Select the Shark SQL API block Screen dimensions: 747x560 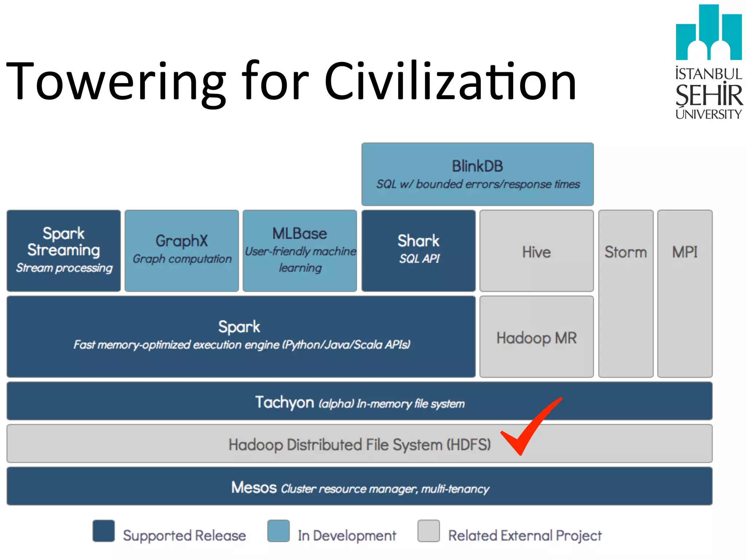tap(418, 250)
